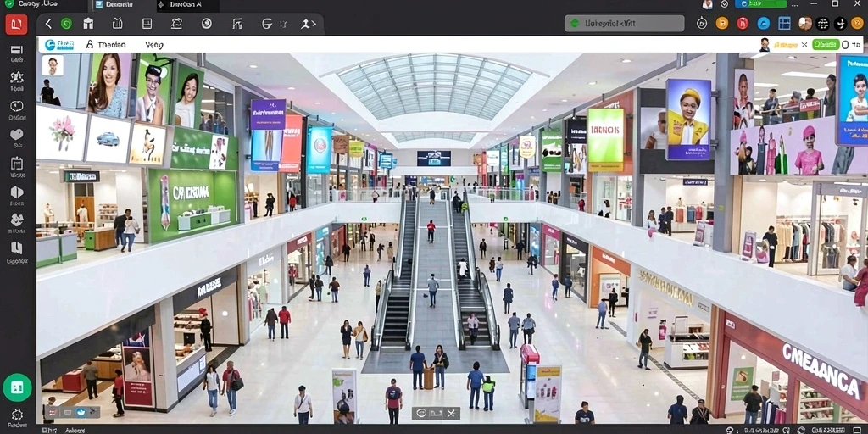
Task: Click the user avatar in white header bar
Action: 765,44
